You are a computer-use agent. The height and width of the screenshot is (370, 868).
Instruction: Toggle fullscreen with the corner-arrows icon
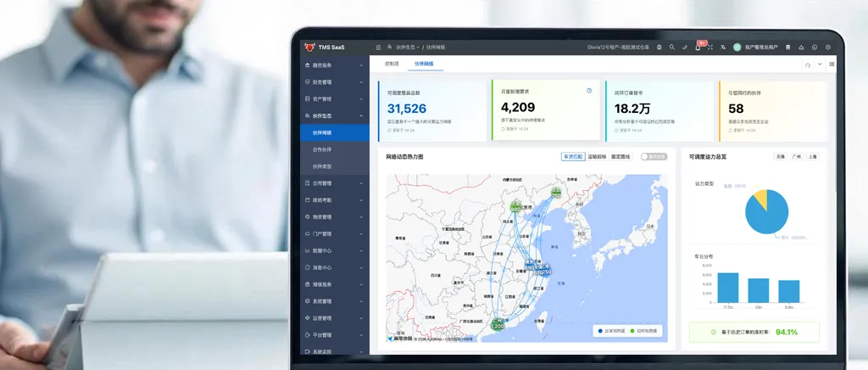[x=710, y=48]
